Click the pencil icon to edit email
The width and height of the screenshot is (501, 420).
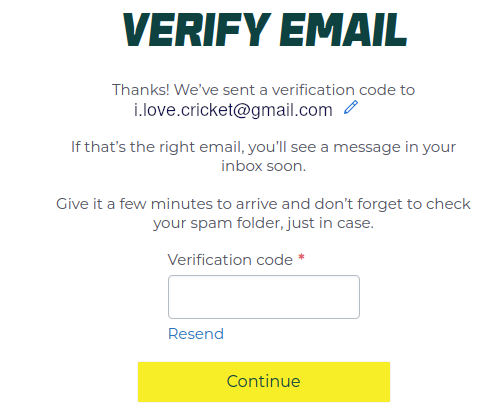[351, 107]
